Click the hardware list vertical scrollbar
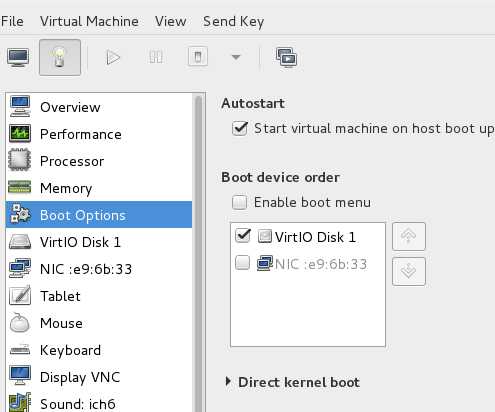 click(x=199, y=253)
